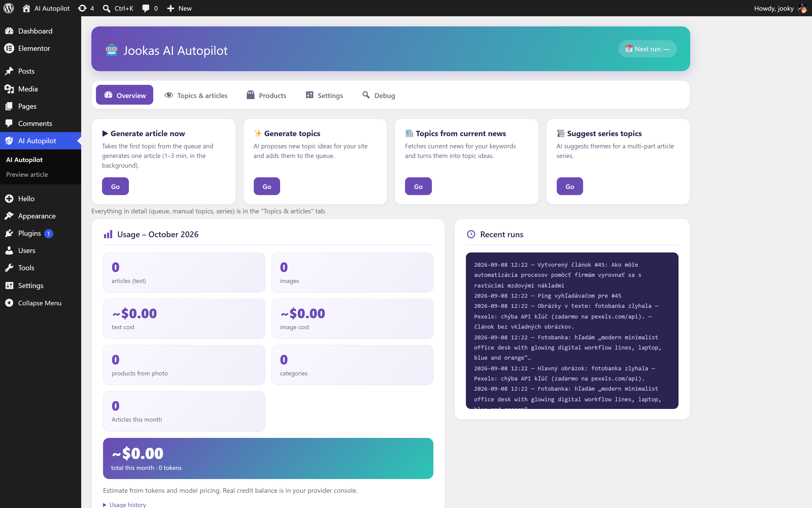Viewport: 812px width, 508px height.
Task: Open the AI Autopilot home site link
Action: click(x=46, y=8)
